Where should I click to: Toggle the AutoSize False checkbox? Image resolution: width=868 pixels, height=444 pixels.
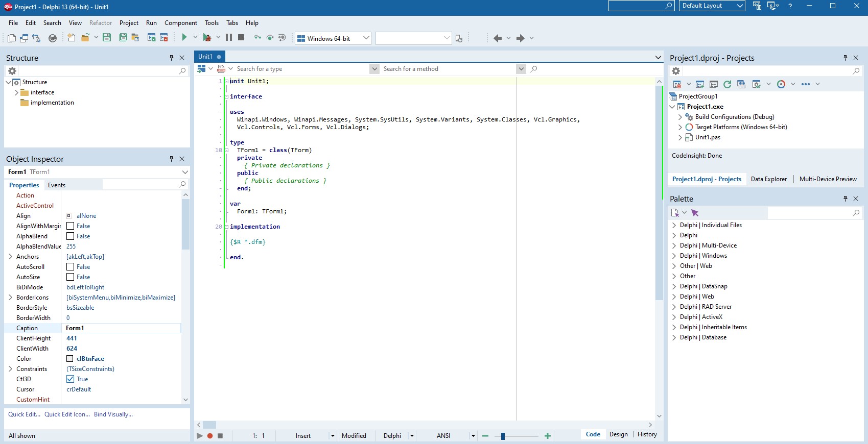click(x=71, y=277)
